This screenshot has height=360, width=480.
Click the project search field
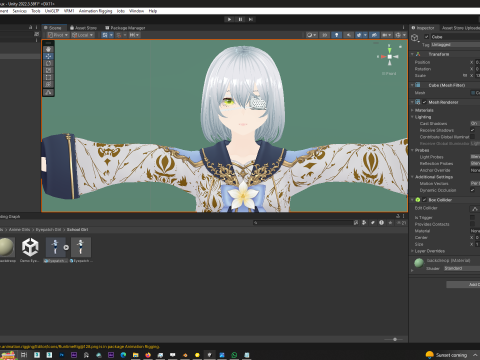pos(303,223)
